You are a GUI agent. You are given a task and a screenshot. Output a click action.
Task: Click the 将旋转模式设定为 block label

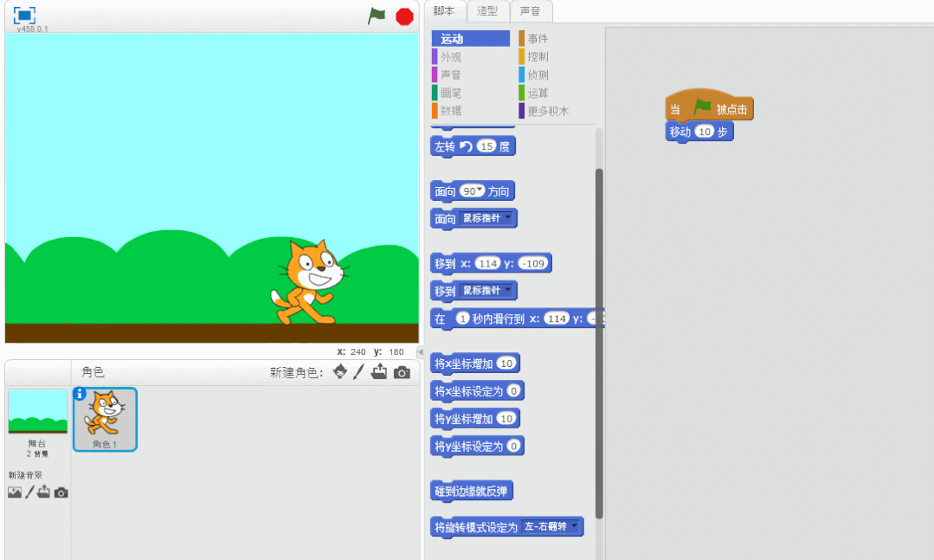(476, 527)
